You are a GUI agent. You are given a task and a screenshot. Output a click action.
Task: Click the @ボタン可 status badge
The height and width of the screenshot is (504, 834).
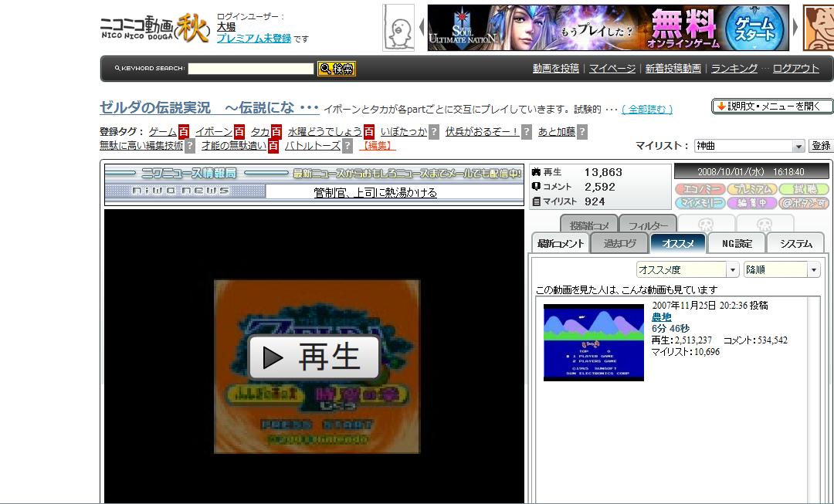804,203
